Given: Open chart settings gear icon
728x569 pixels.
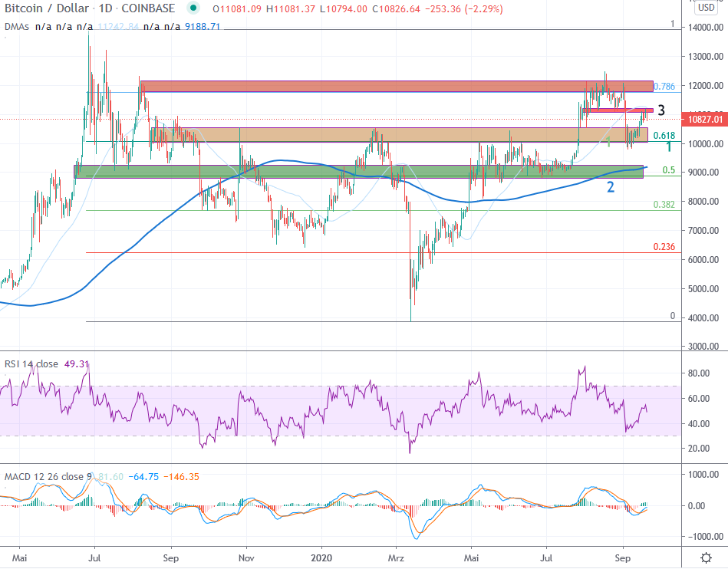Looking at the screenshot, I should point(706,557).
